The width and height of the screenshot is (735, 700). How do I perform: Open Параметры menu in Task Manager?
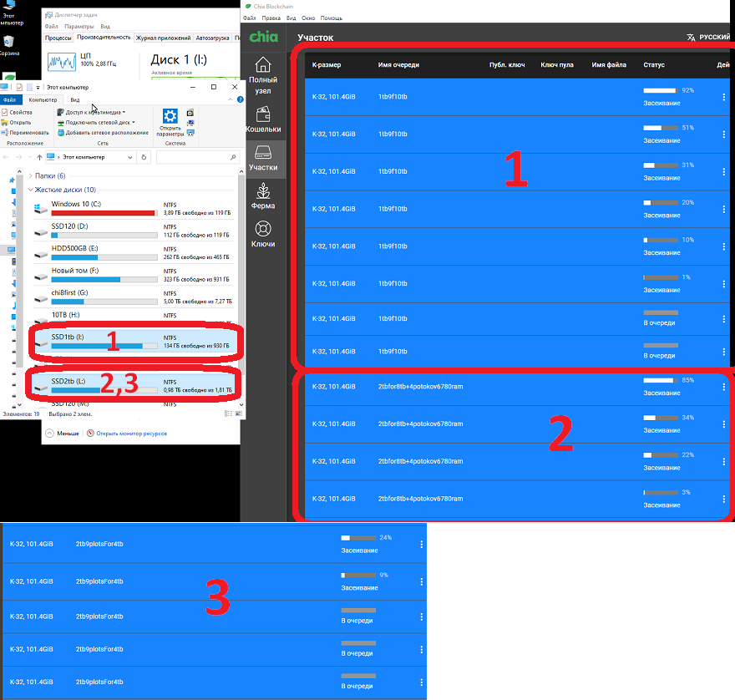click(79, 26)
